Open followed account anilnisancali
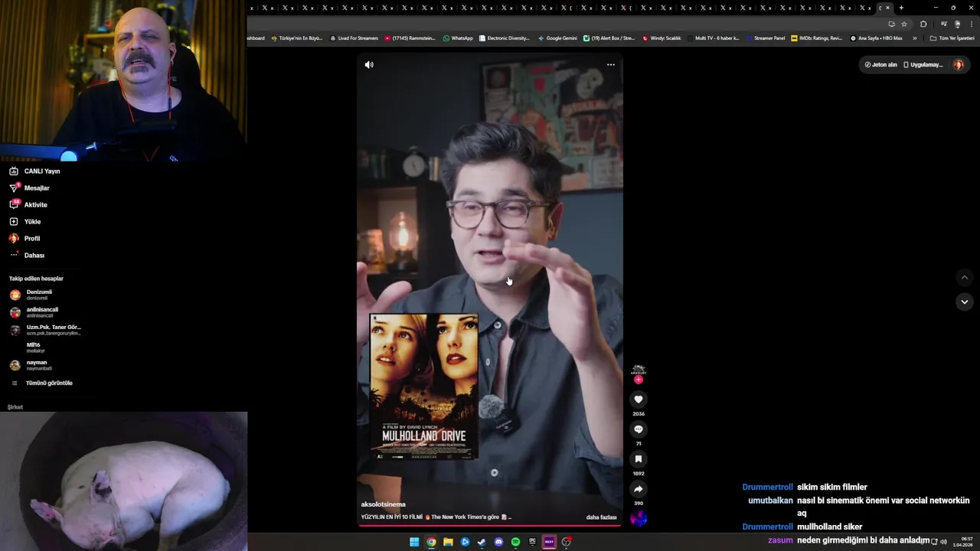 [x=34, y=312]
